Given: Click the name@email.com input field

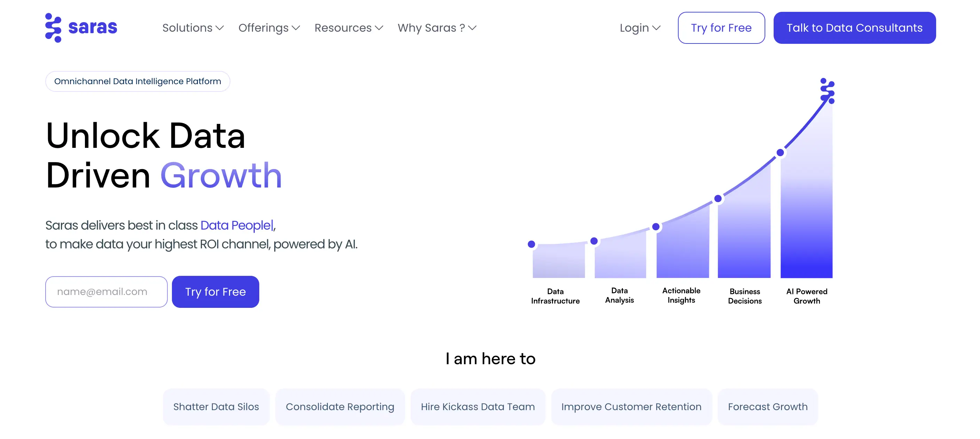Looking at the screenshot, I should pyautogui.click(x=106, y=292).
